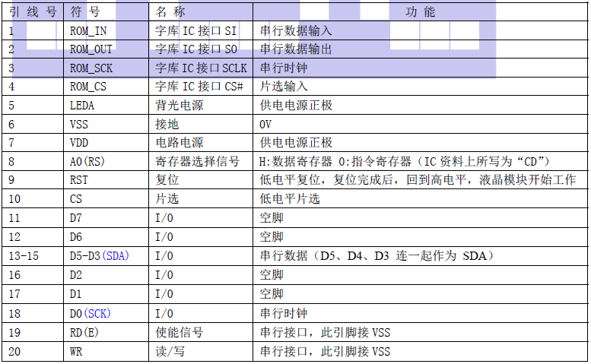Click the WR symbol cell in row 20
This screenshot has width=591, height=364.
tap(76, 351)
